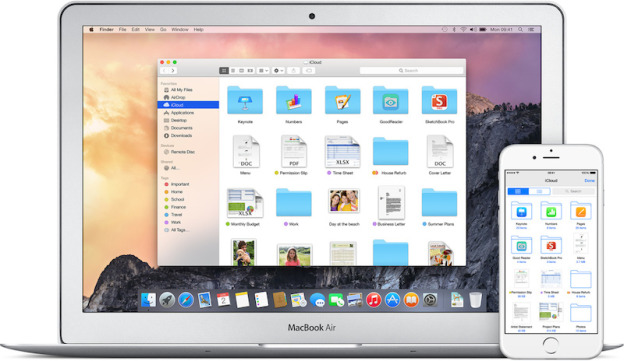This screenshot has height=361, width=624.
Task: Click the Finder Share toolbar button
Action: pos(294,70)
